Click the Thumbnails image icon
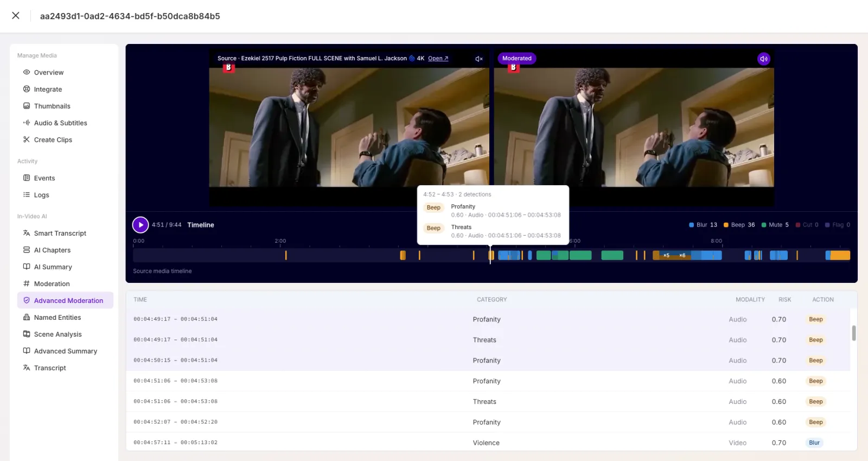This screenshot has width=868, height=461. (26, 106)
